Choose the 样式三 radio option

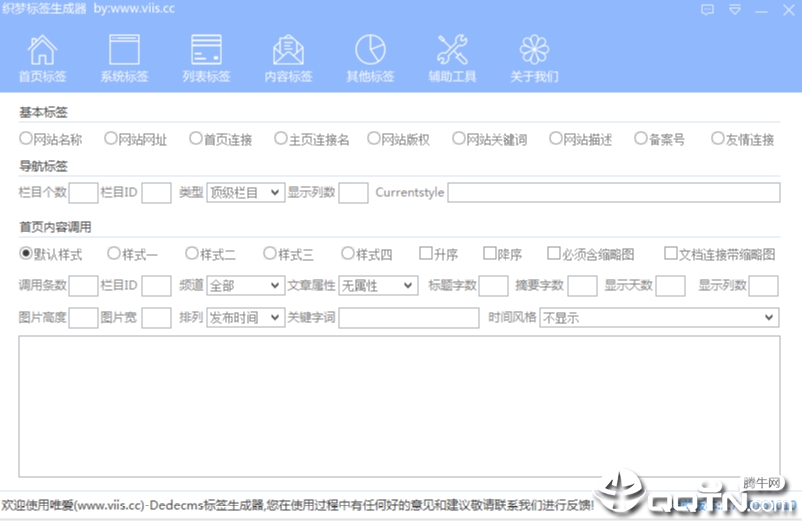270,253
